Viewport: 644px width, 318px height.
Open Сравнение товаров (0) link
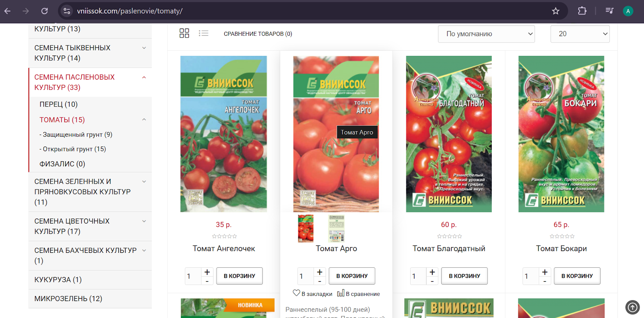click(258, 34)
